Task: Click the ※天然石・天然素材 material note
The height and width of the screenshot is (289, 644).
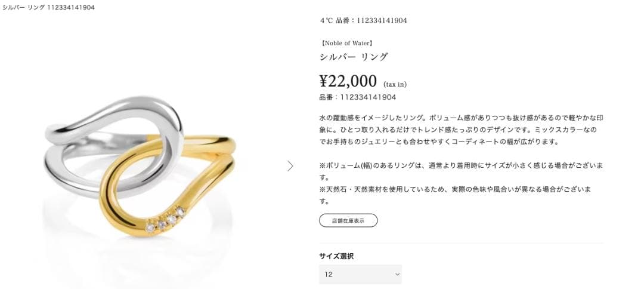Action: [x=455, y=195]
